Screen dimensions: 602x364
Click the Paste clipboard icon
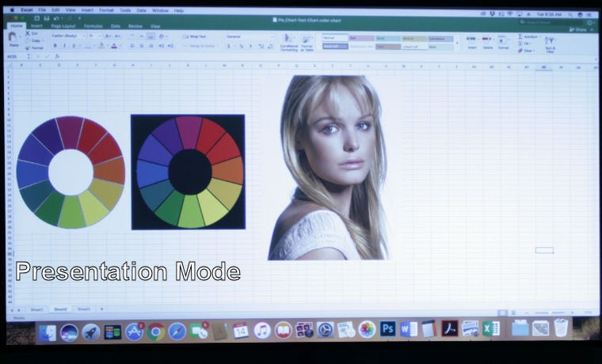13,39
